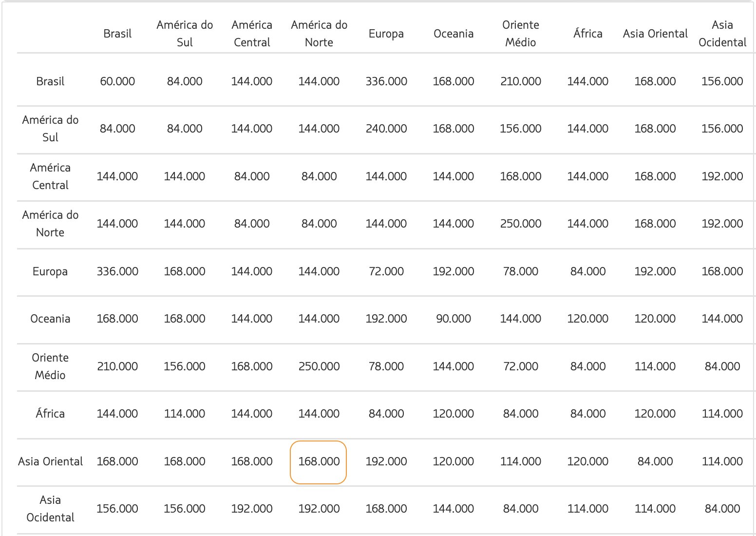This screenshot has width=756, height=536.
Task: Click 336.000 in Brasil row, Europa column
Action: 386,81
